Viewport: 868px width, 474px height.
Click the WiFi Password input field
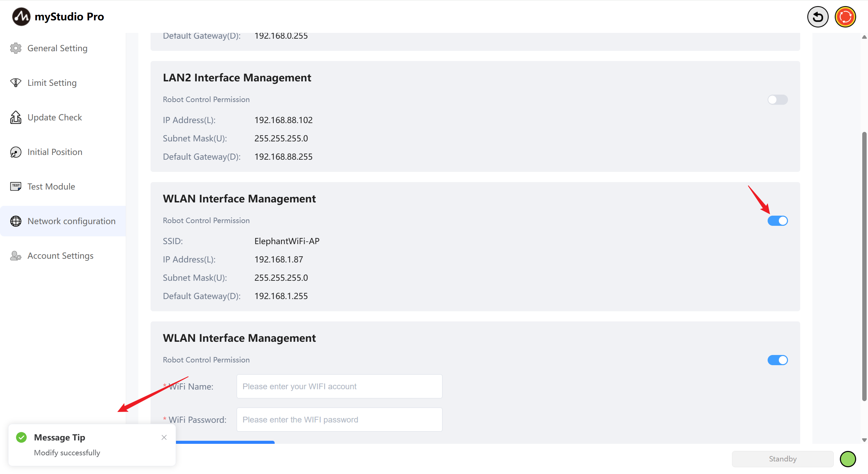(339, 420)
